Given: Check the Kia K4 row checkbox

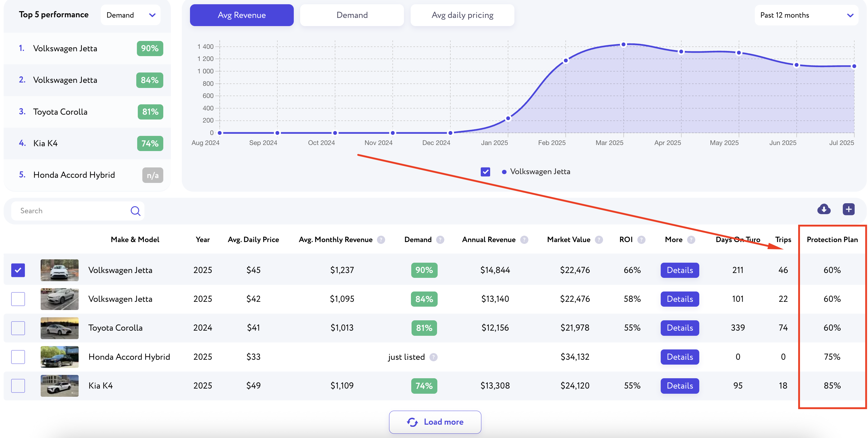Looking at the screenshot, I should [18, 386].
